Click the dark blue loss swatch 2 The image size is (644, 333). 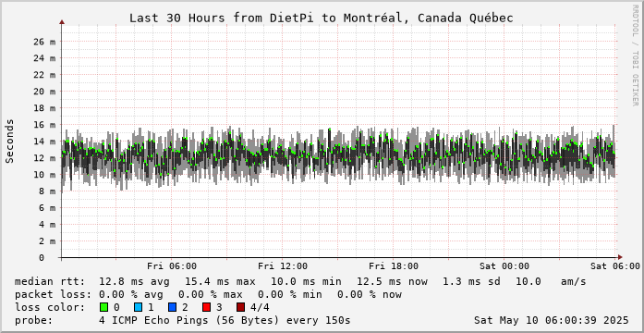pos(172,307)
